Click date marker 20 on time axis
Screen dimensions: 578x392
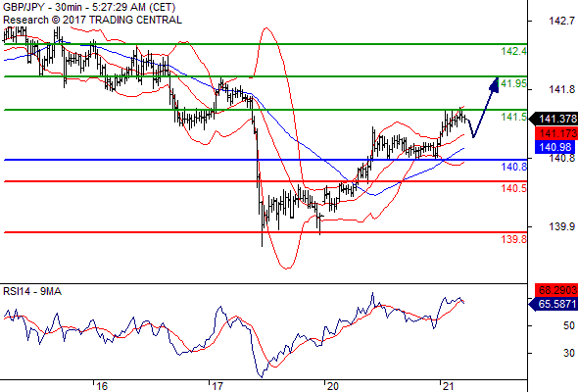click(332, 386)
